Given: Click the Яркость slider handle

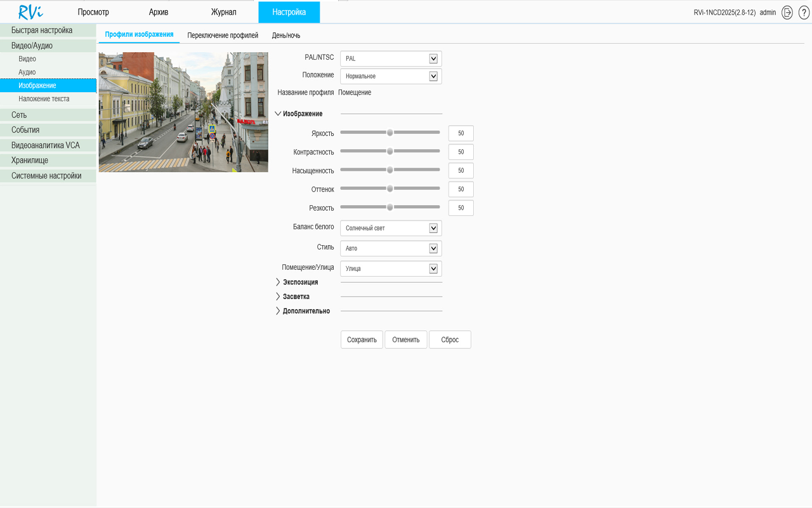Looking at the screenshot, I should coord(390,133).
